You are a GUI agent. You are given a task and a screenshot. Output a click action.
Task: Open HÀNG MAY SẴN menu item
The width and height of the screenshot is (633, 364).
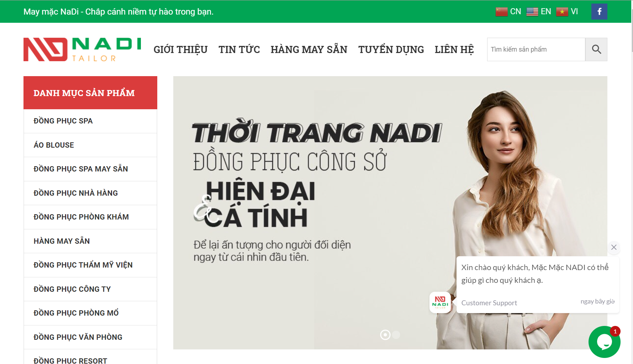tap(309, 49)
